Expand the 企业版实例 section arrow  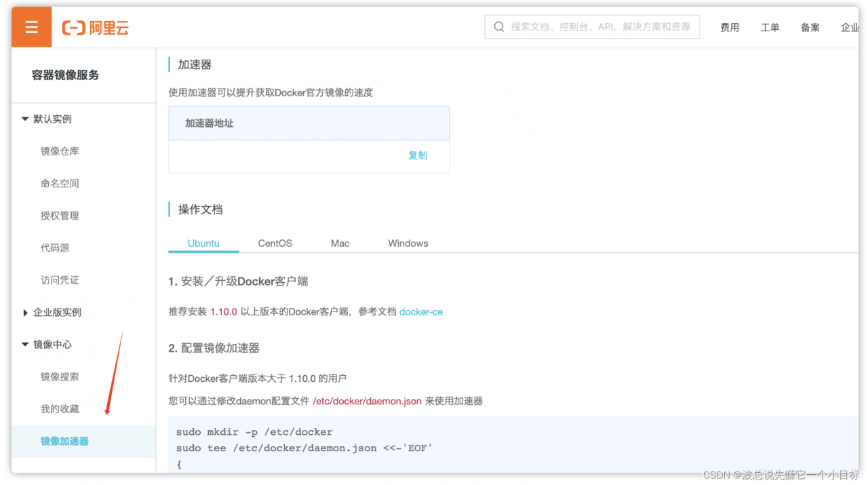(25, 313)
